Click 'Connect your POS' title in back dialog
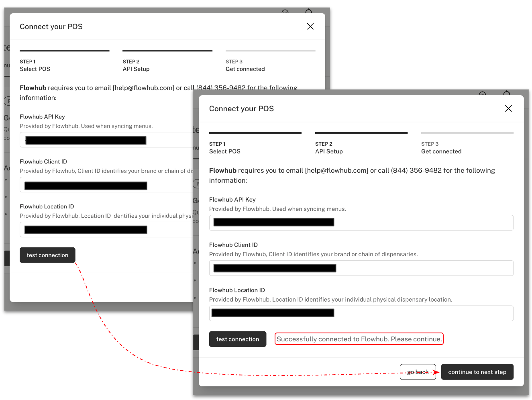This screenshot has width=532, height=400. (51, 27)
